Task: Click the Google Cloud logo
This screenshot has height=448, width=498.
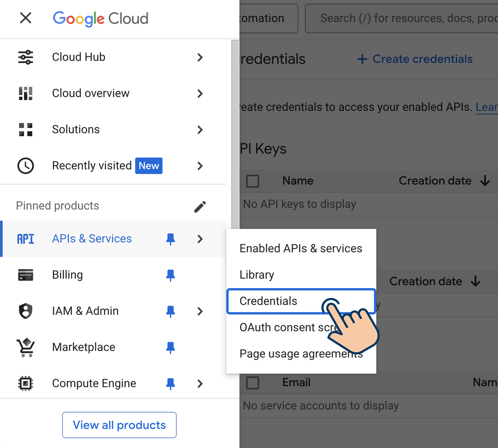Action: [101, 18]
